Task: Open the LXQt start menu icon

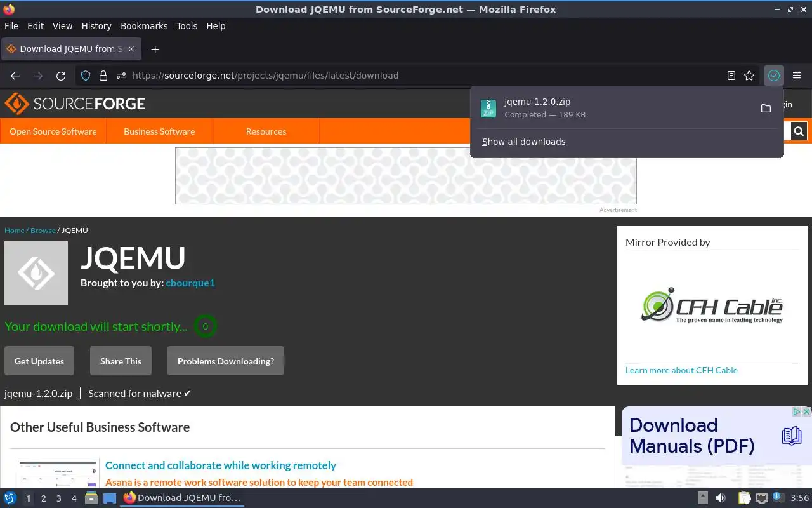Action: (10, 498)
